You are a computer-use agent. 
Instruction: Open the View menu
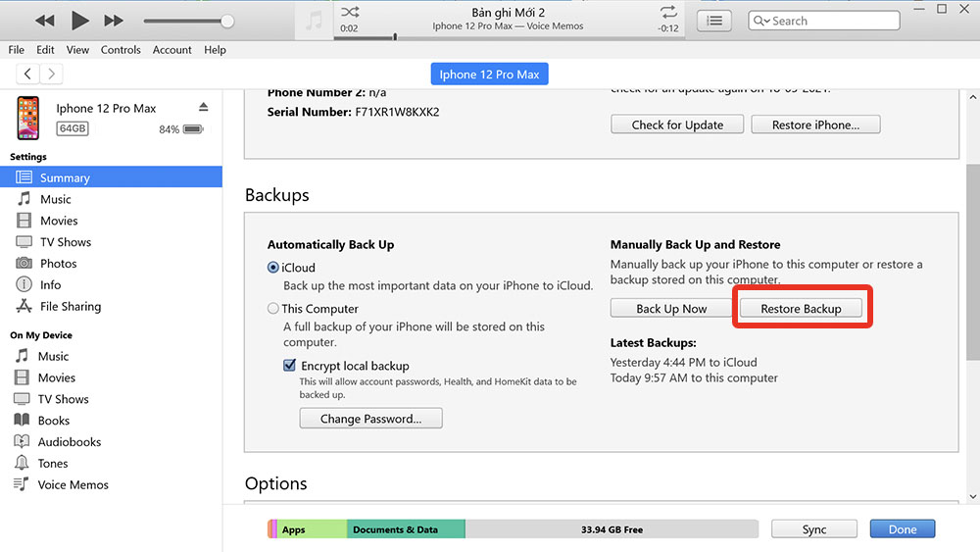tap(77, 50)
